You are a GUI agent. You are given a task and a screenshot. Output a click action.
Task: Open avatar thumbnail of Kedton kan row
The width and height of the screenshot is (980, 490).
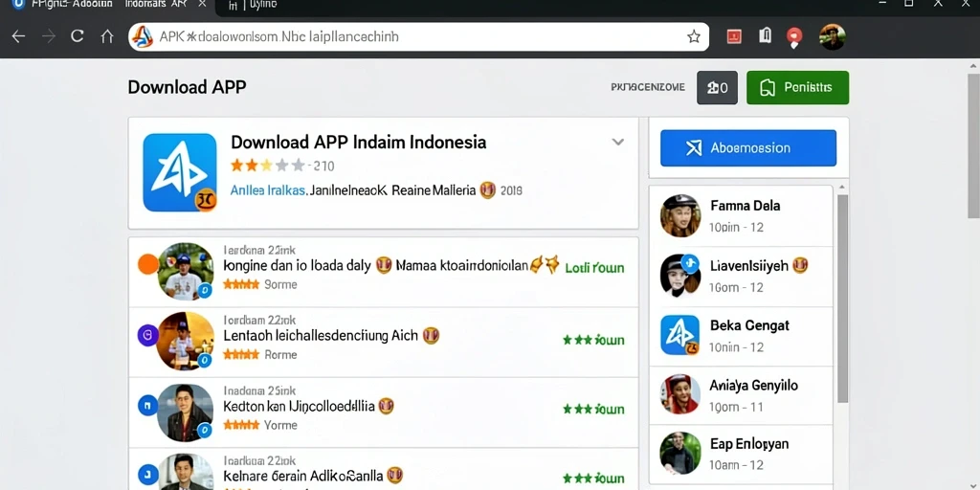[186, 412]
